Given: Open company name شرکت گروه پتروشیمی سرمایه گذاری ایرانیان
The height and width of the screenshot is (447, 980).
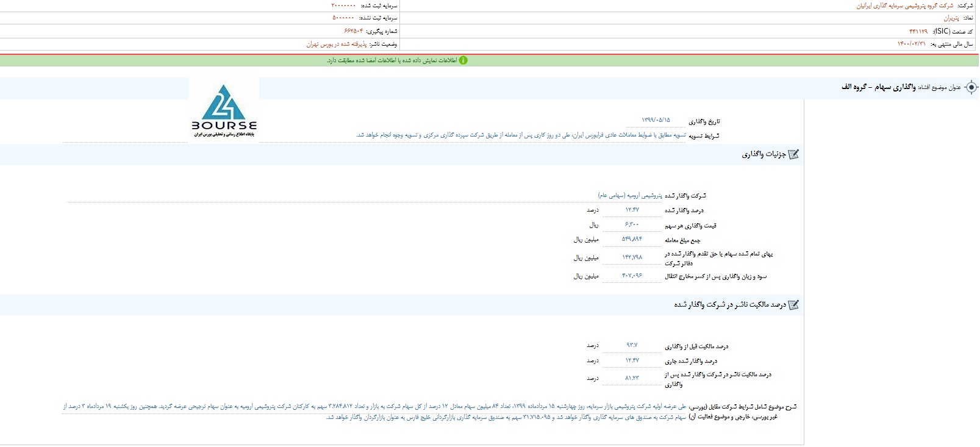Looking at the screenshot, I should pyautogui.click(x=904, y=5).
